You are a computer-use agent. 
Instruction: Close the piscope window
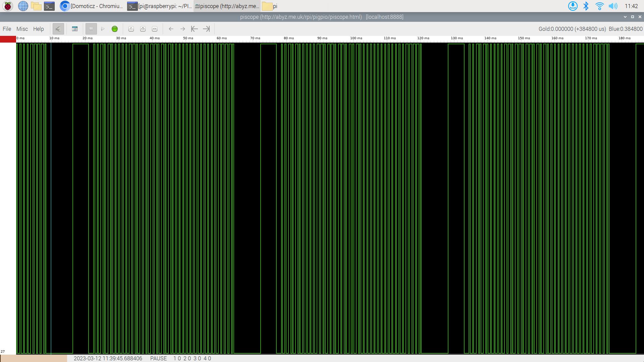[x=640, y=17]
